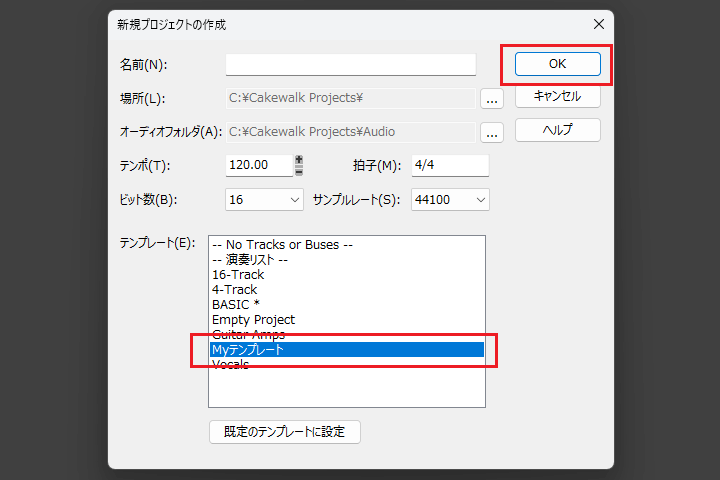This screenshot has width=720, height=480.
Task: Select -- No Tracks or Buses -- template
Action: 283,244
